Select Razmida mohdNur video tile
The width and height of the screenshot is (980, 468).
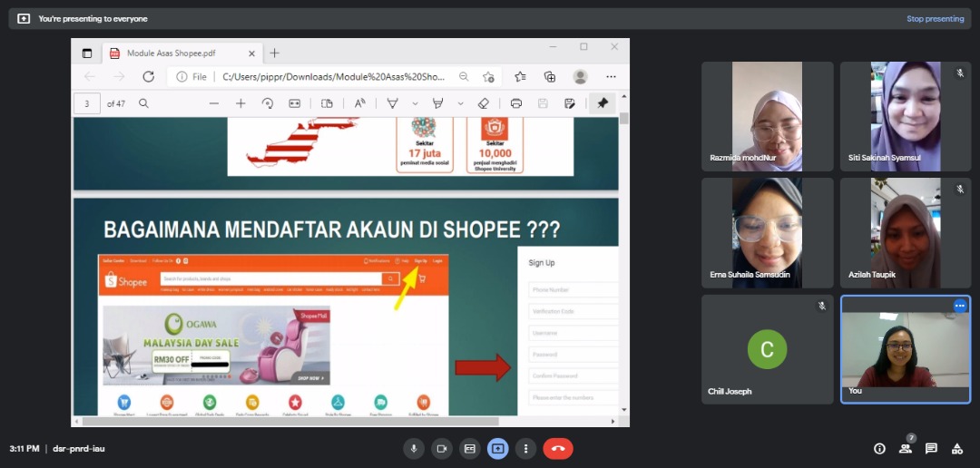tap(768, 116)
